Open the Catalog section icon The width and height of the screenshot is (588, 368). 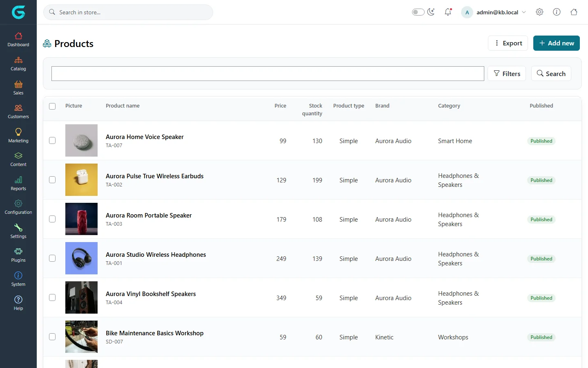[18, 60]
